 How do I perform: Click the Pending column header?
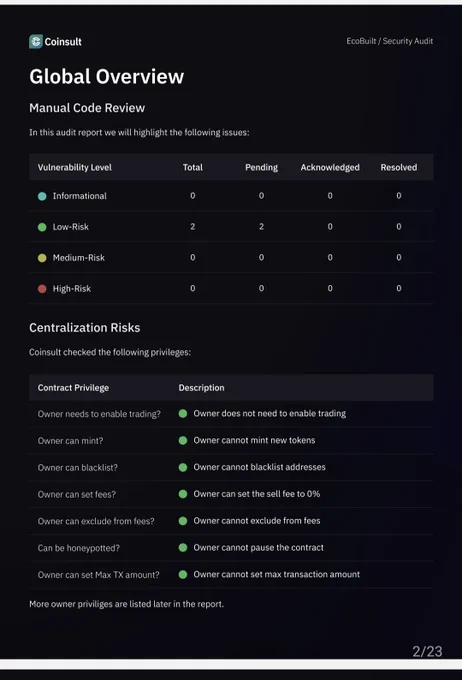click(x=261, y=167)
